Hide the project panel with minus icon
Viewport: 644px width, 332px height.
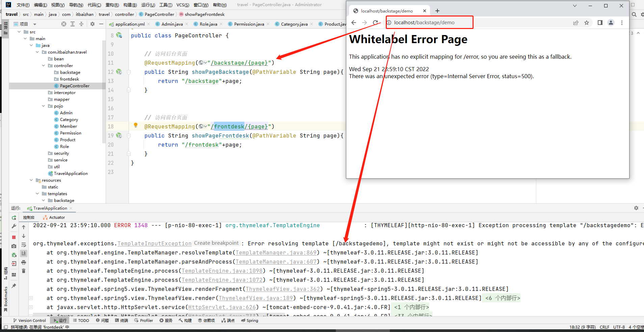click(x=101, y=24)
